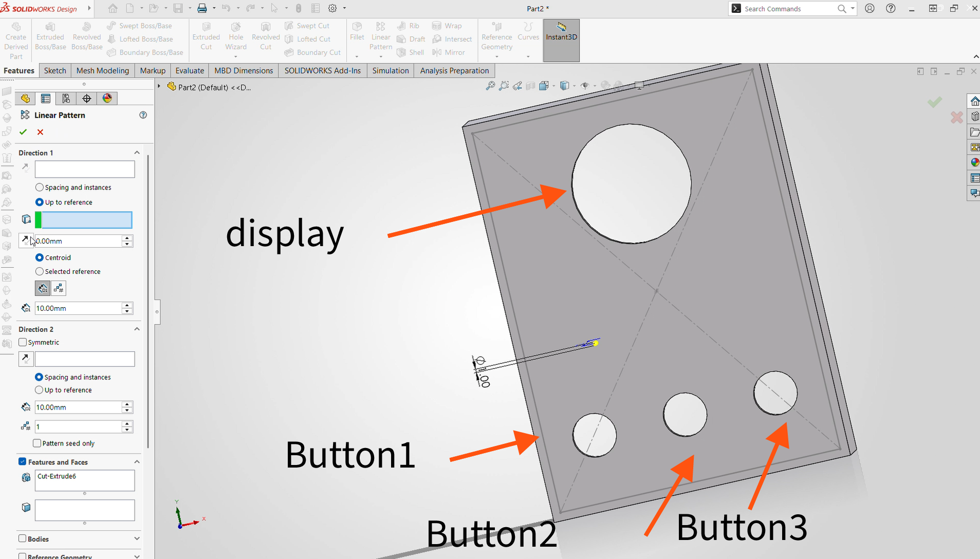Open the Simulation ribbon tab

391,70
